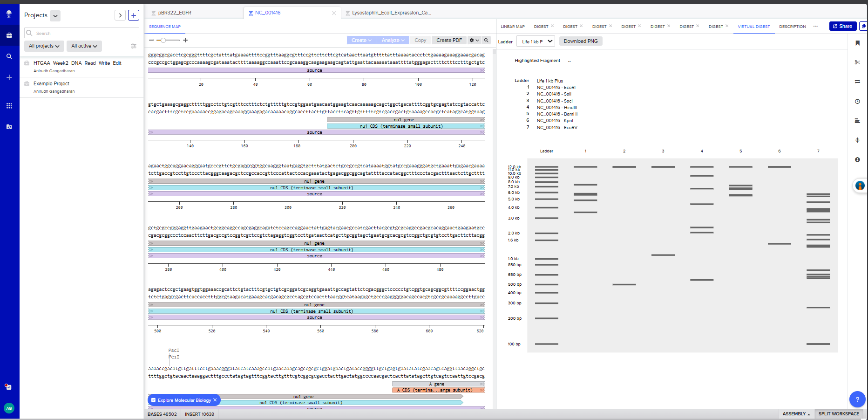Click the zoom-in plus icon for sequence map
This screenshot has height=420, width=868.
point(185,40)
